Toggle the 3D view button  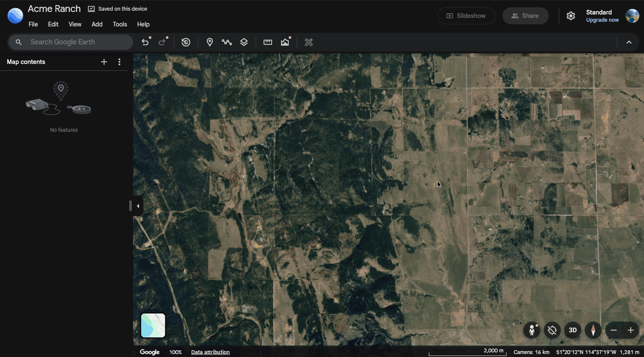(x=573, y=330)
